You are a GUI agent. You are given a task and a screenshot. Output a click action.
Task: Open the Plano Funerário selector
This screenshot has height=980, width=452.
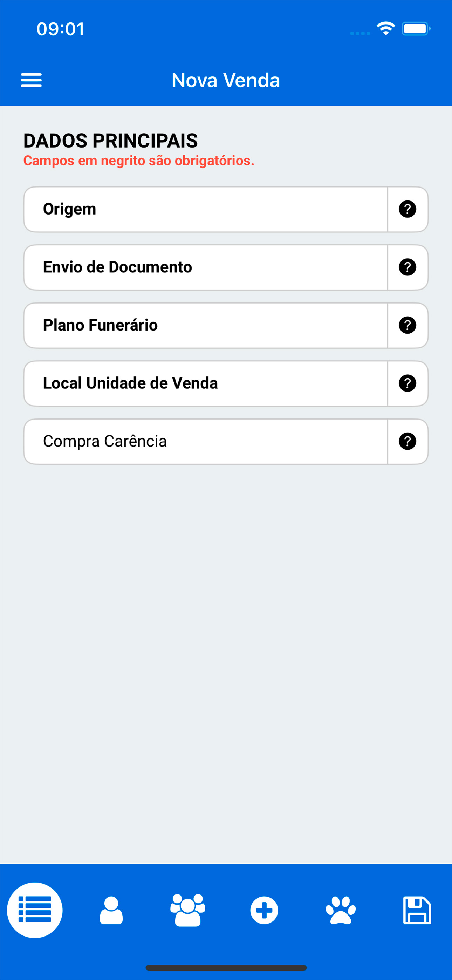(x=206, y=325)
